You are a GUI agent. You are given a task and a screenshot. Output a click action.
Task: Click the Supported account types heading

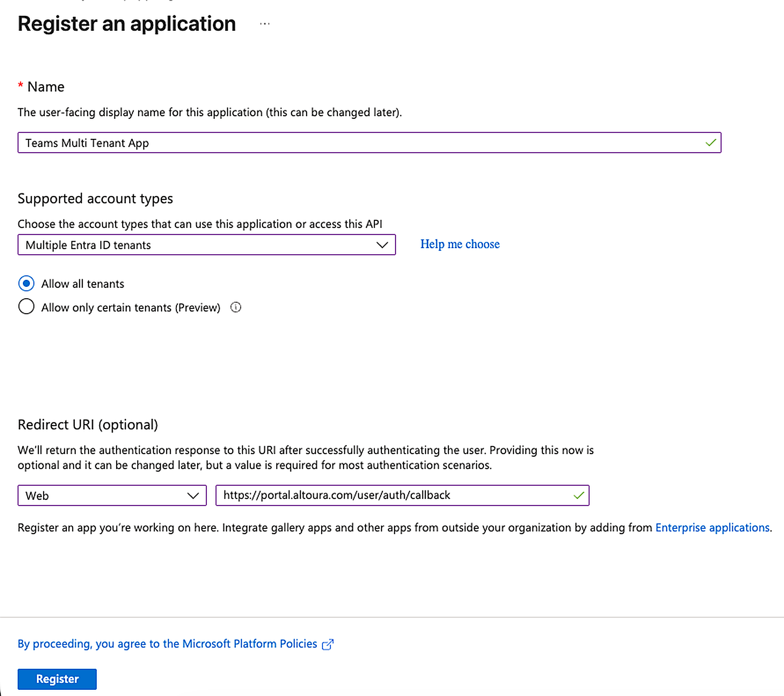coord(95,198)
